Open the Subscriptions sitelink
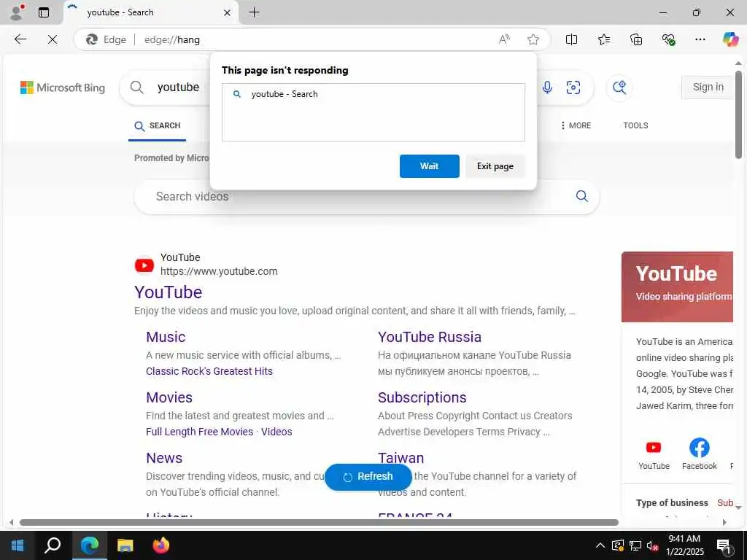 click(422, 397)
